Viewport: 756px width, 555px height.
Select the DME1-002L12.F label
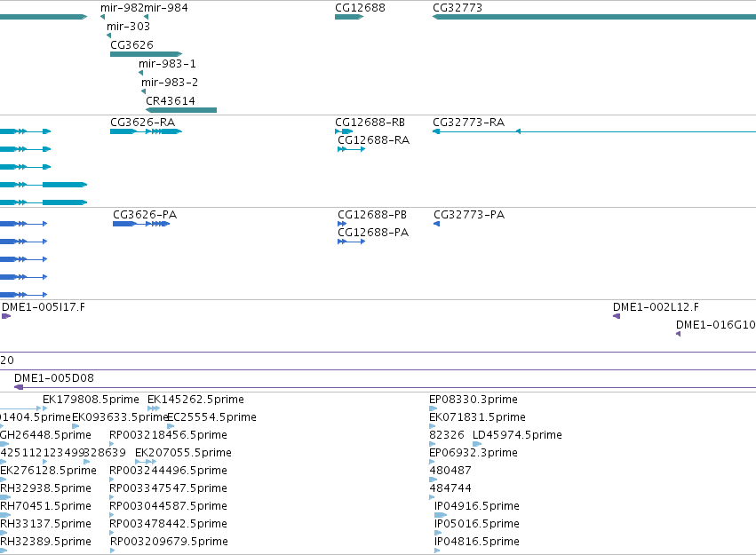click(656, 307)
